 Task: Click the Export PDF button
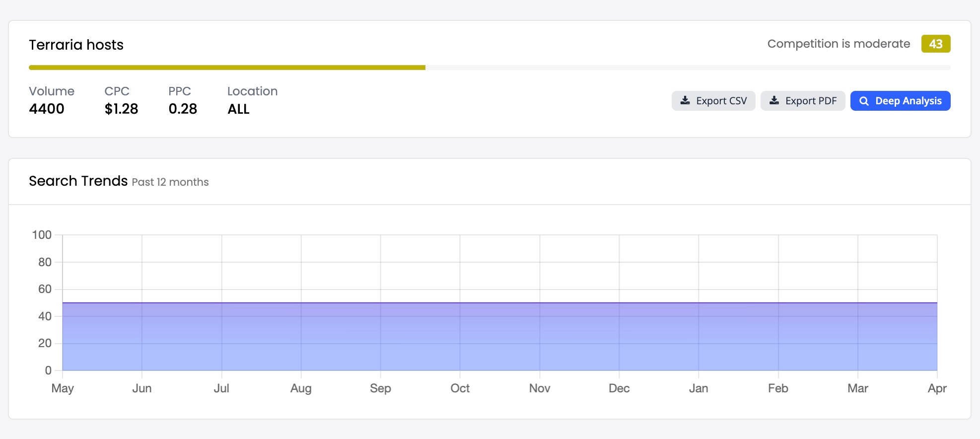803,101
